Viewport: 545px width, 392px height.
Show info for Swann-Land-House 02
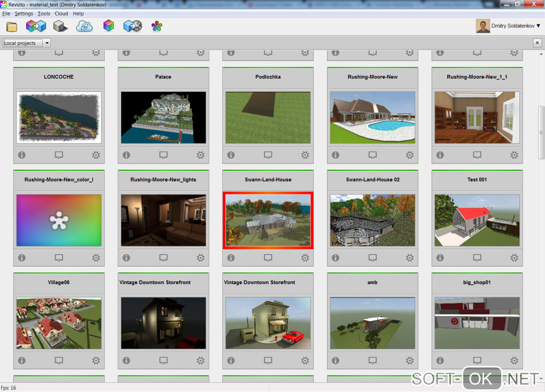pos(336,258)
